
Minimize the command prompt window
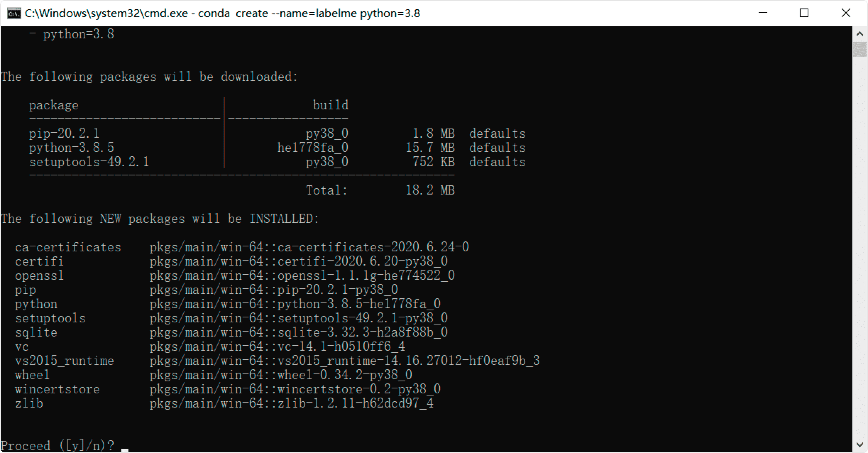click(763, 13)
